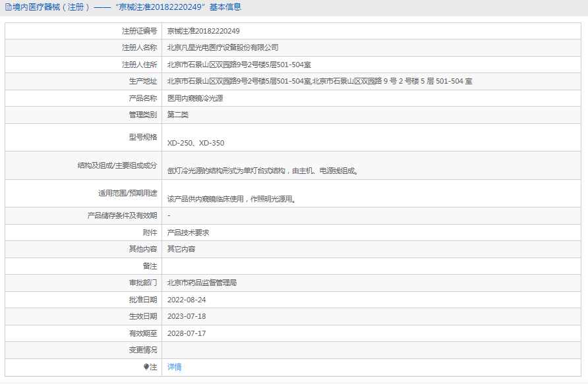Click the 批准日期 label
The width and height of the screenshot is (588, 386).
coord(143,300)
